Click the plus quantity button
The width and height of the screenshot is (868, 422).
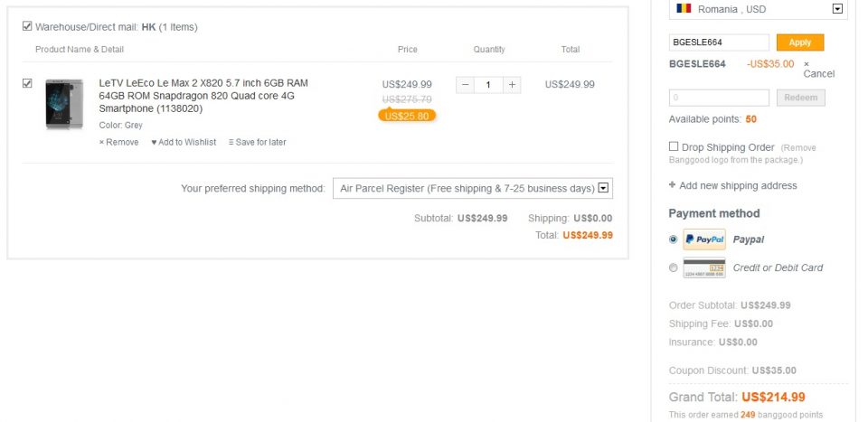(x=512, y=85)
